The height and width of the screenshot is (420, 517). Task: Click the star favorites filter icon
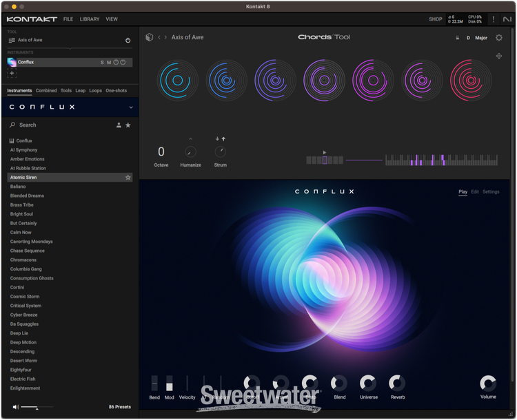(128, 125)
